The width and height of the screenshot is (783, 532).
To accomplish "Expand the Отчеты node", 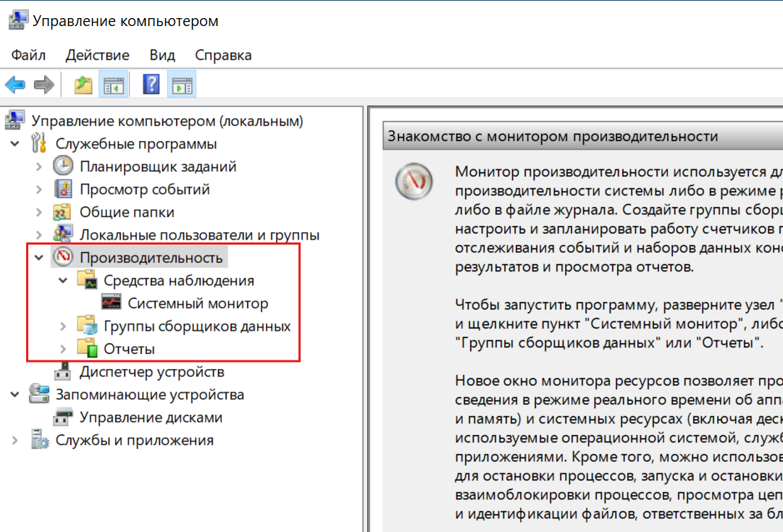I will 63,350.
